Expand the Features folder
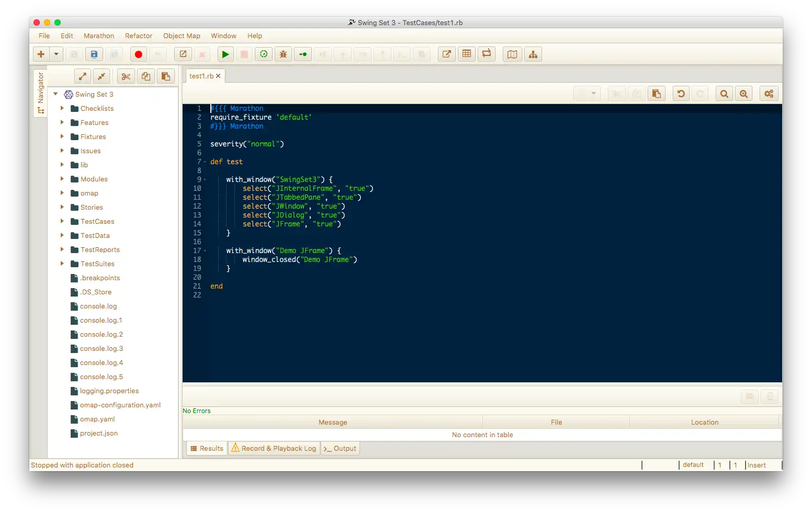 click(x=62, y=122)
